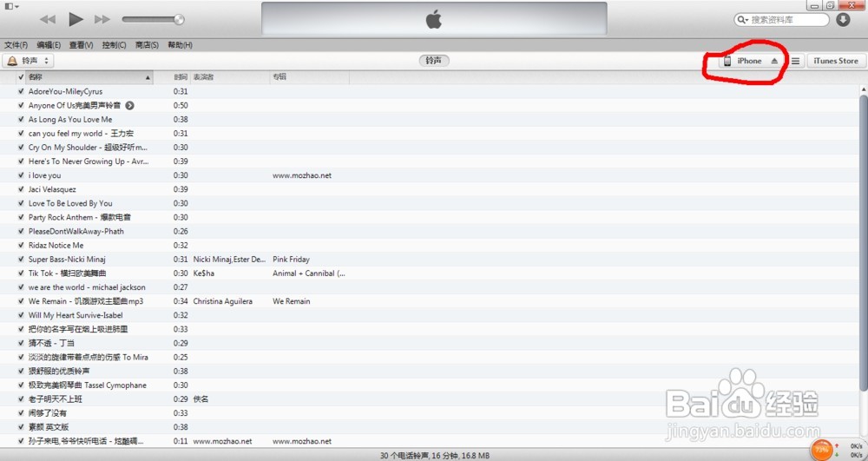Uncheck Tik Tok ringtone checkbox
The image size is (868, 461).
click(21, 273)
